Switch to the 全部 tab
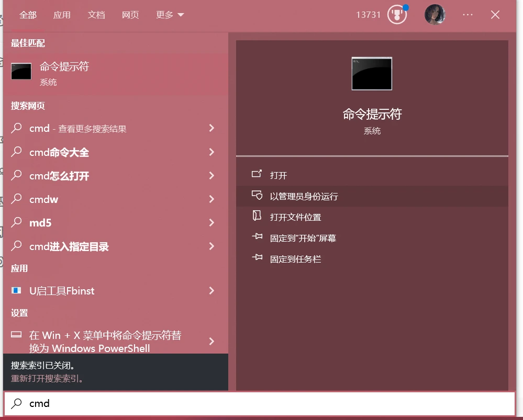 [28, 15]
